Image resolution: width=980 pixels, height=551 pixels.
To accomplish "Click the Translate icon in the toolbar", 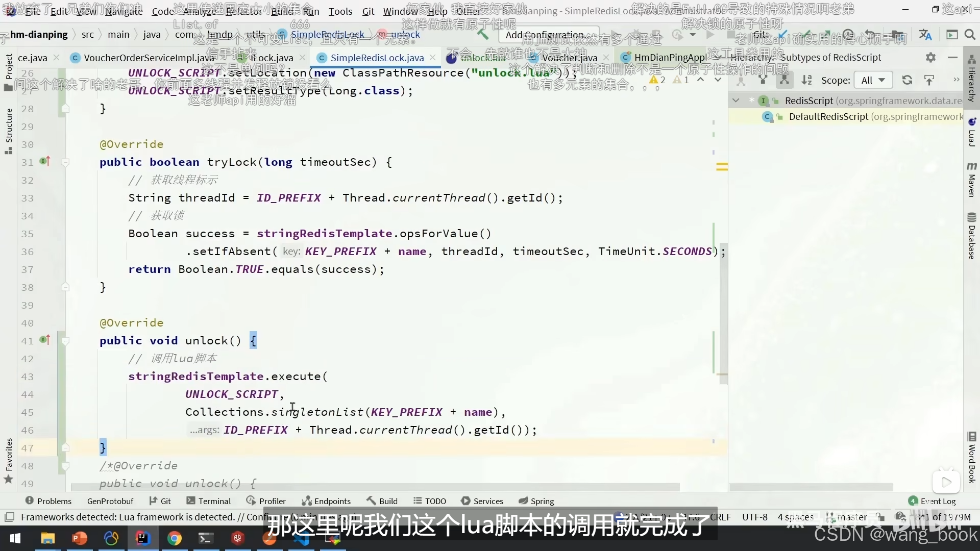I will 925,35.
